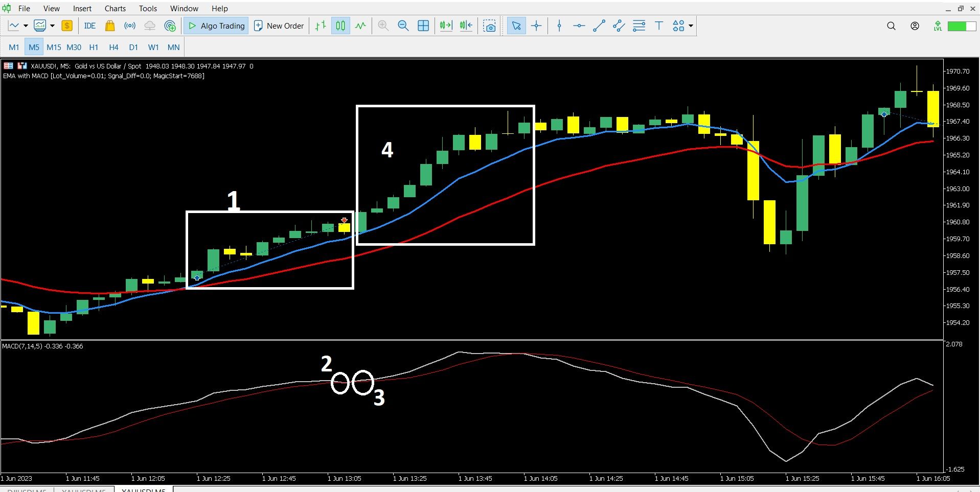Draw Fibonacci retracement levels
This screenshot has height=492, width=980.
click(639, 26)
